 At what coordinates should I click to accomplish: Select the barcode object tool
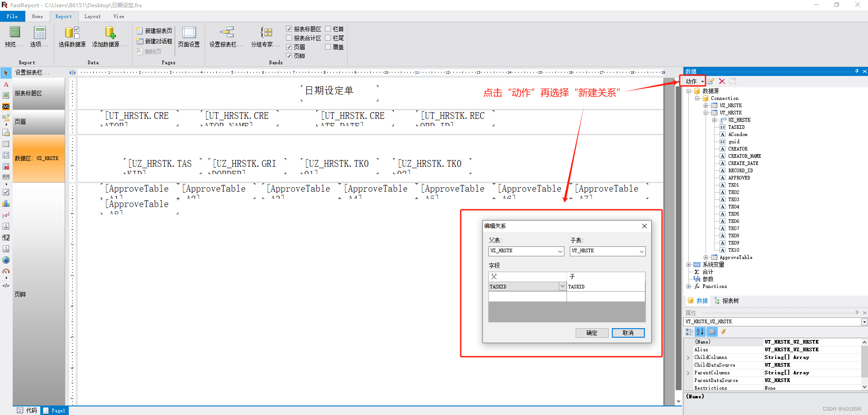pyautogui.click(x=6, y=177)
